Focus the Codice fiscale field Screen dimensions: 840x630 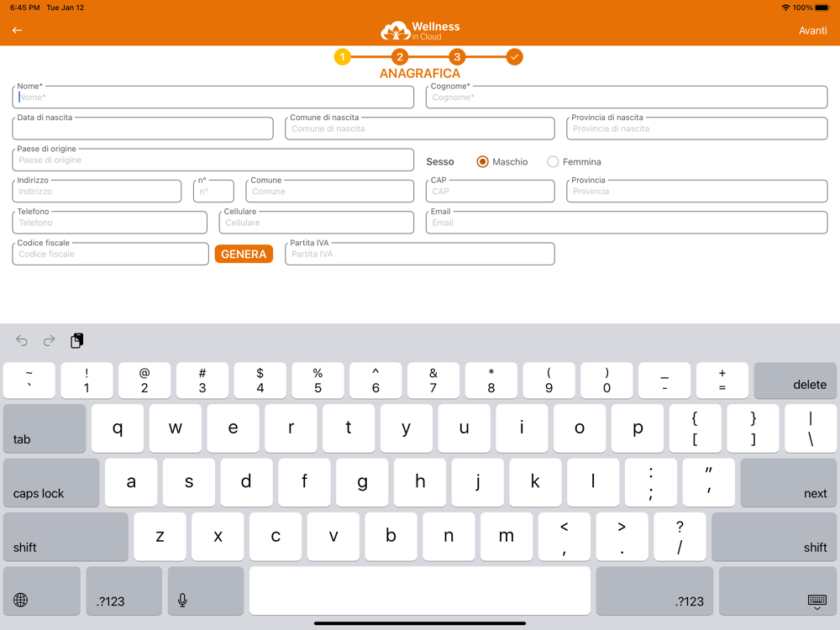110,254
